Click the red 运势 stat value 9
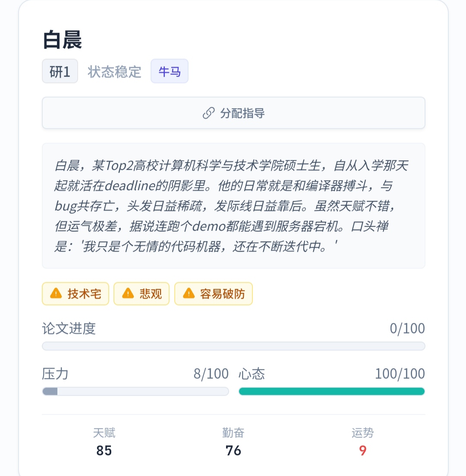The image size is (466, 476). click(x=362, y=451)
